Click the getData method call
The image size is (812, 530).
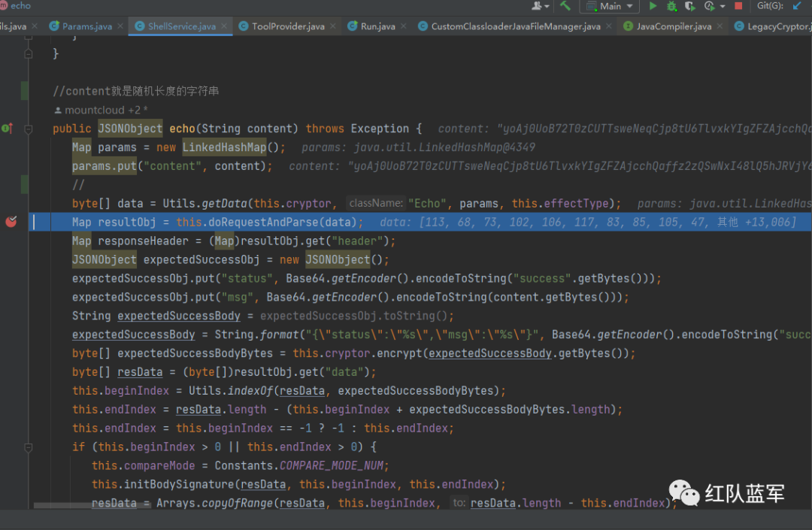pyautogui.click(x=224, y=204)
